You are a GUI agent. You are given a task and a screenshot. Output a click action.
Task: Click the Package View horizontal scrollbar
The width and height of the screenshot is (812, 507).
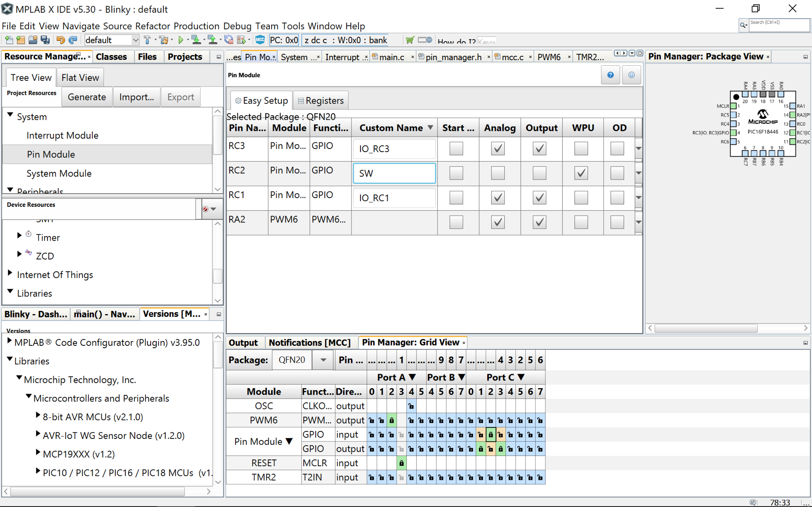(x=706, y=328)
